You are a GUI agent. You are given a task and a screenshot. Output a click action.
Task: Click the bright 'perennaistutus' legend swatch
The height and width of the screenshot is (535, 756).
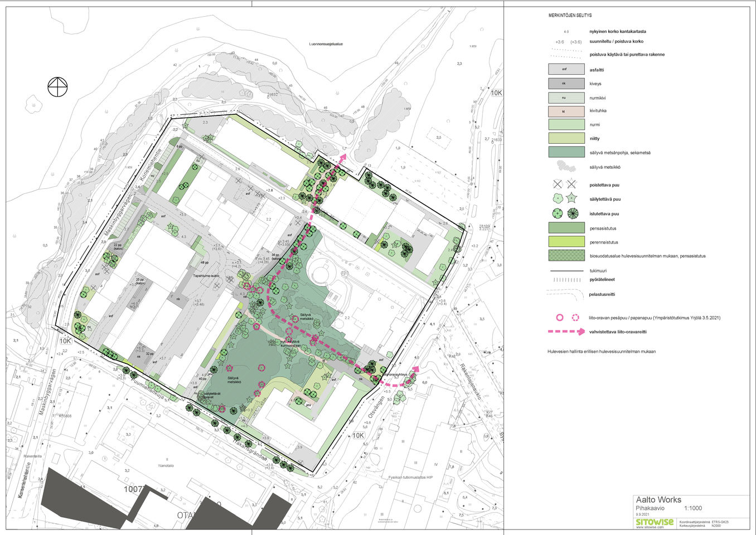(x=566, y=242)
